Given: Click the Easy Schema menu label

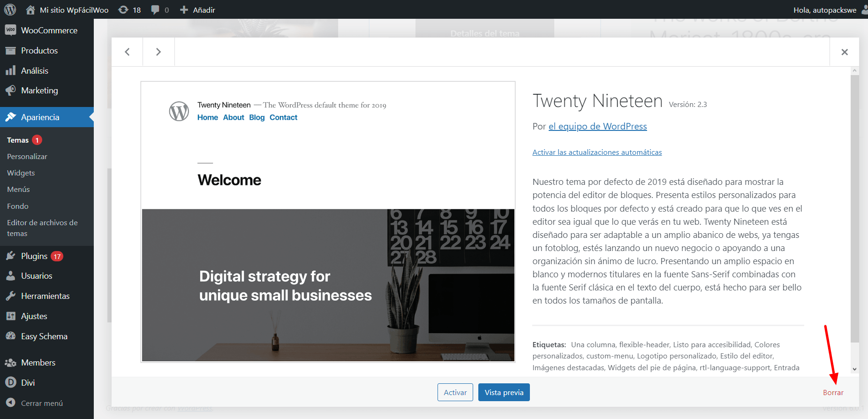Looking at the screenshot, I should pos(44,336).
